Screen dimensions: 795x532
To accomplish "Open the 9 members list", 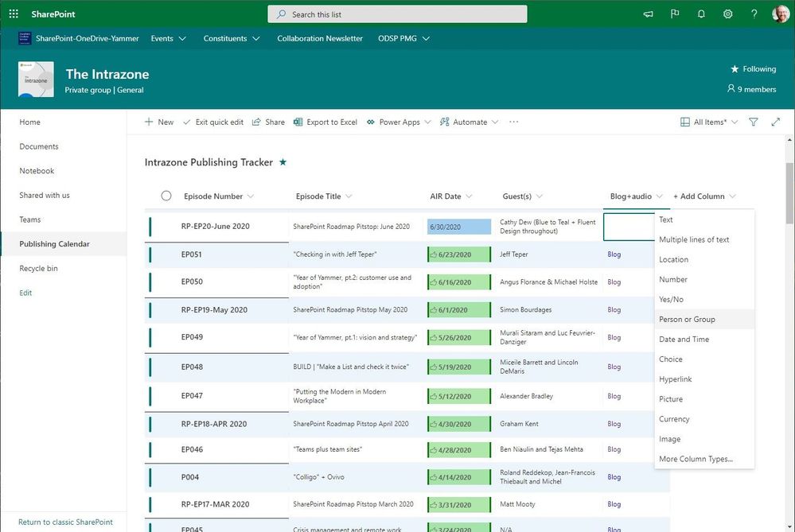I will coord(752,89).
